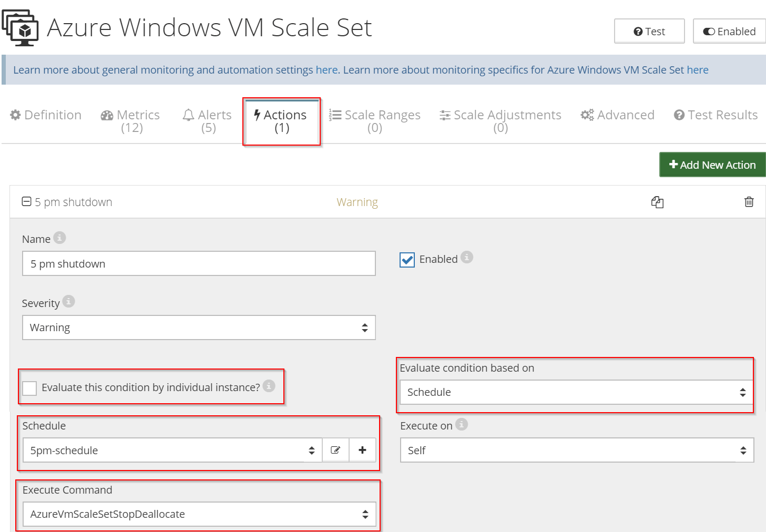Select the Actions tab

coord(281,121)
